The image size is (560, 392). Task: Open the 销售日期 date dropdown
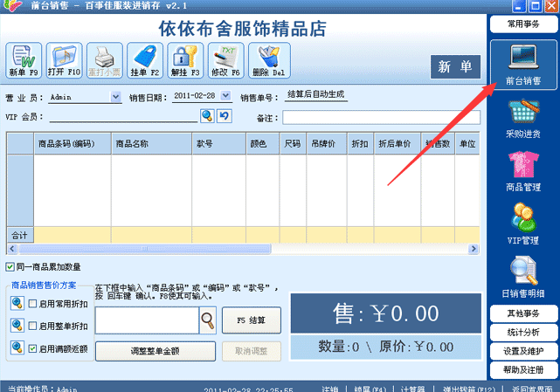point(225,96)
